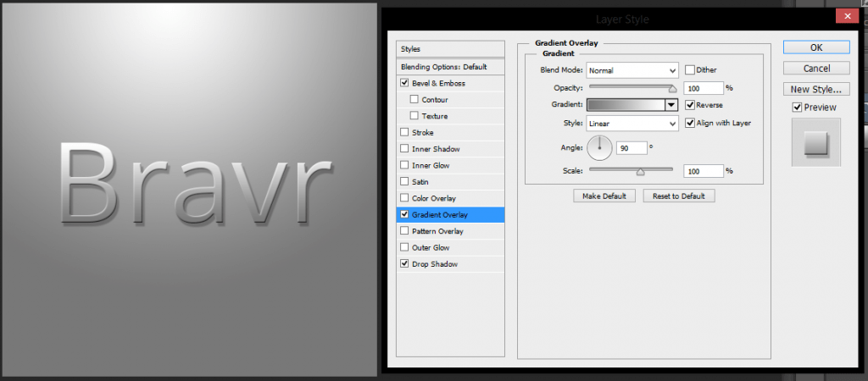Click the gradient preview bar

(x=626, y=104)
